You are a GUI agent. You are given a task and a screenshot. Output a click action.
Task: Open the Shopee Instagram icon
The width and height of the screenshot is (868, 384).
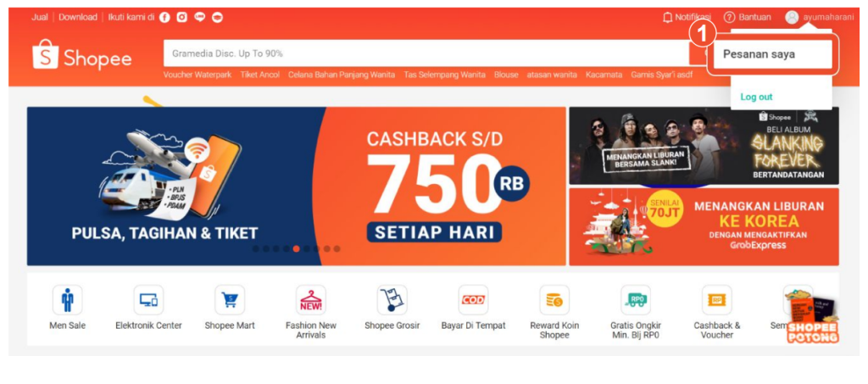click(182, 17)
